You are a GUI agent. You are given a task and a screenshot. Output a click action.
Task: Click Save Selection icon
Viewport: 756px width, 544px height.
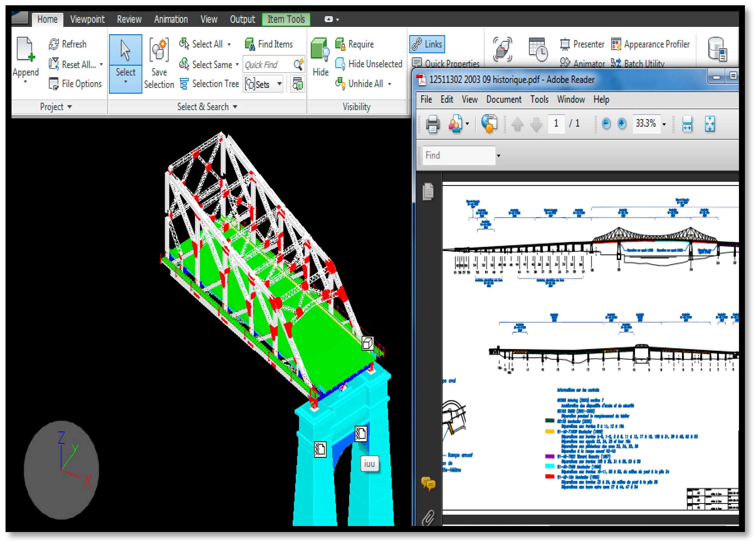[159, 50]
